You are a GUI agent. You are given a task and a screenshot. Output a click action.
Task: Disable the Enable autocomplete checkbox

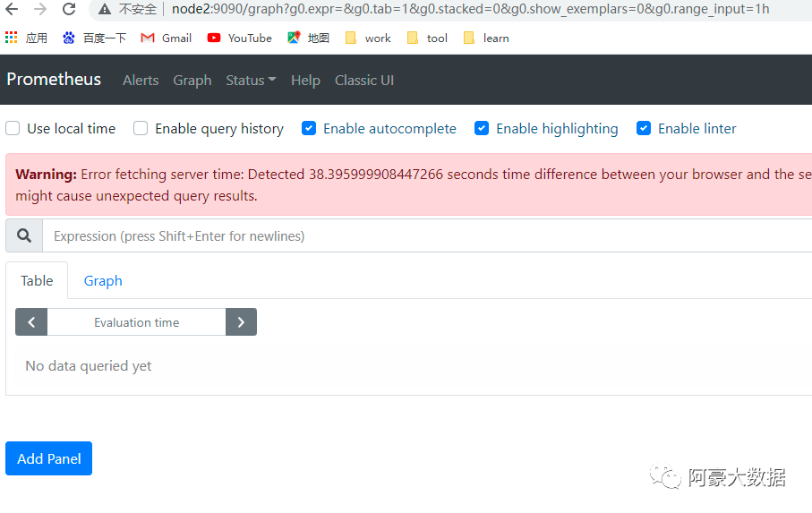[x=309, y=128]
